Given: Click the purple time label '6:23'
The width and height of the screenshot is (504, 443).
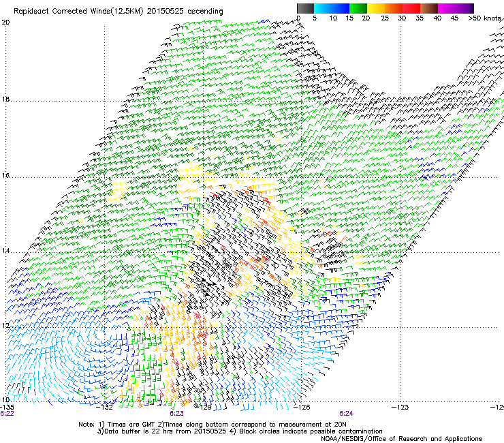Looking at the screenshot, I should [x=177, y=414].
